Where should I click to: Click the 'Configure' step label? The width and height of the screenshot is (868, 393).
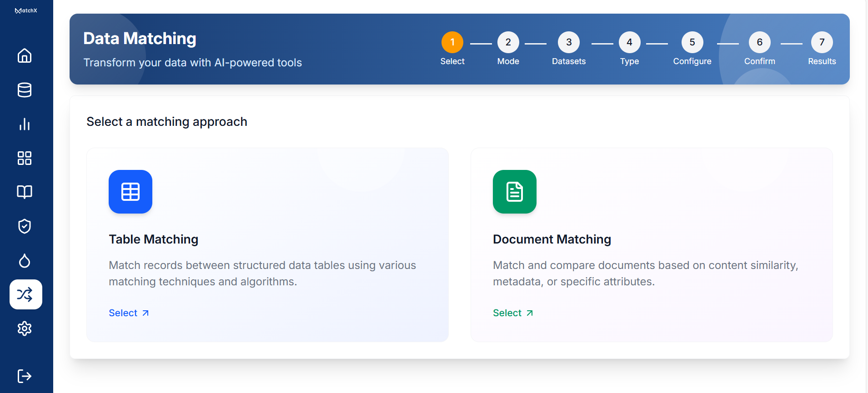coord(692,61)
